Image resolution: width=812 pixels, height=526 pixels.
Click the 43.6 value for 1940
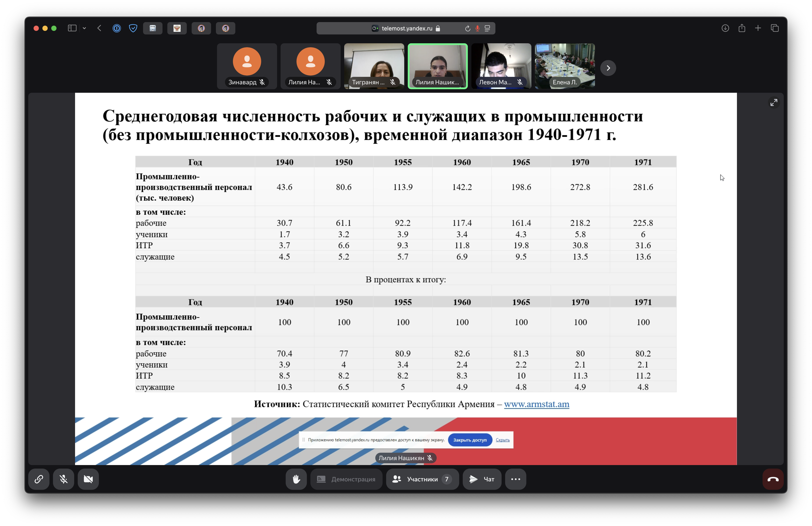click(x=285, y=187)
